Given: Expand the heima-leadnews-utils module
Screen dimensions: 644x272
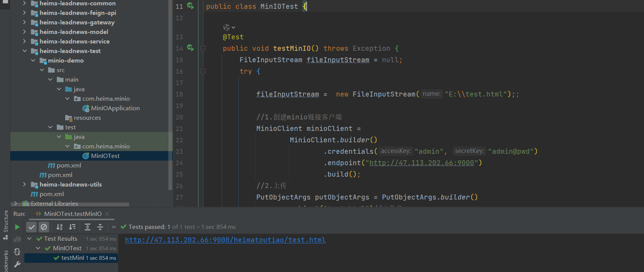Looking at the screenshot, I should tap(25, 184).
